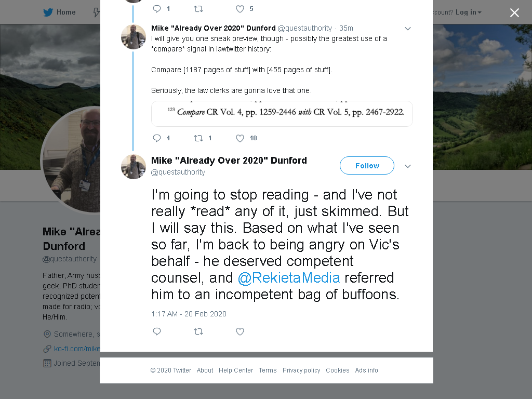Click retweet icon on the topmost tweet
This screenshot has height=399, width=532.
(198, 9)
